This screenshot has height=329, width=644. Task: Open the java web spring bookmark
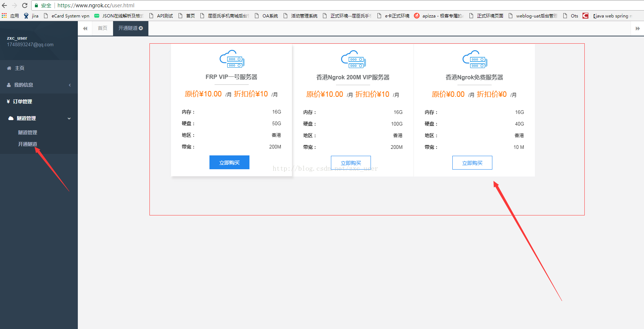(x=608, y=16)
